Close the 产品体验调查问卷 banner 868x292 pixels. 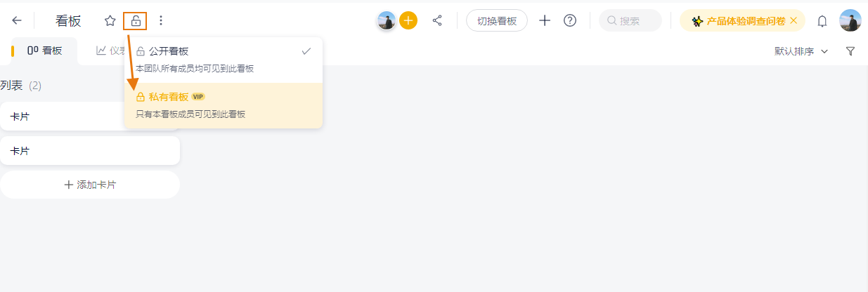click(793, 21)
